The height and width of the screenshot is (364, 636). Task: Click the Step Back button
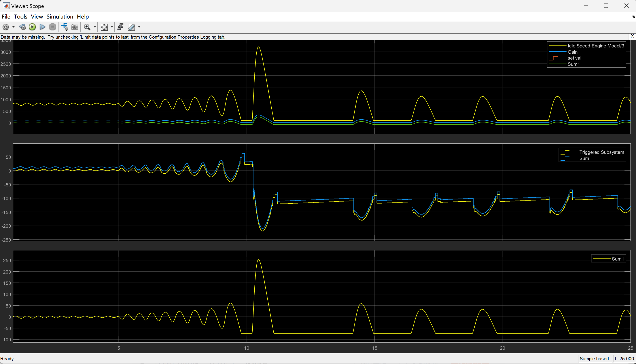click(22, 27)
